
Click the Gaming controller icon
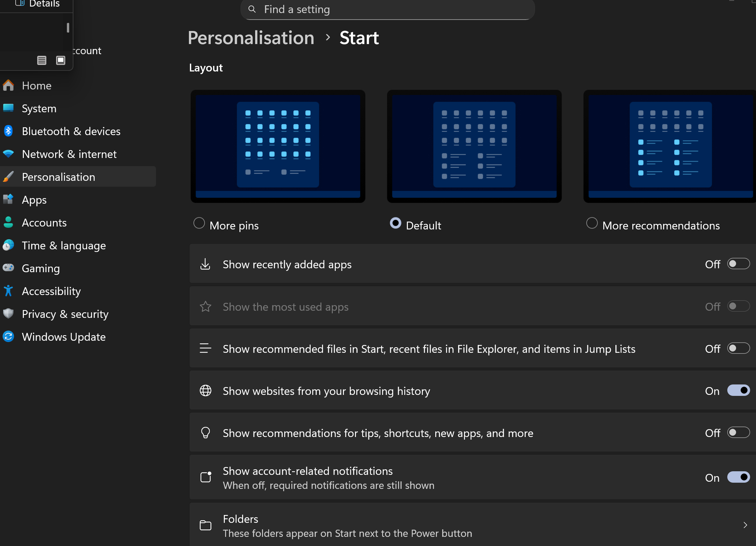pyautogui.click(x=8, y=268)
